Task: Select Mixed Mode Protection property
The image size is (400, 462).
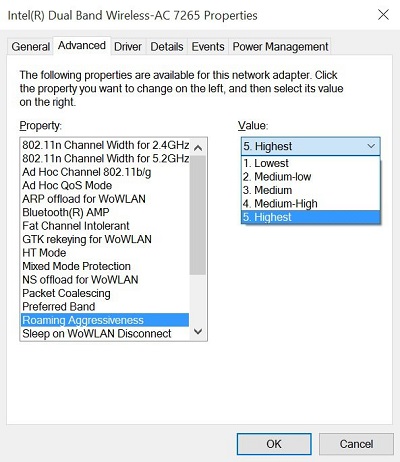Action: click(105, 266)
